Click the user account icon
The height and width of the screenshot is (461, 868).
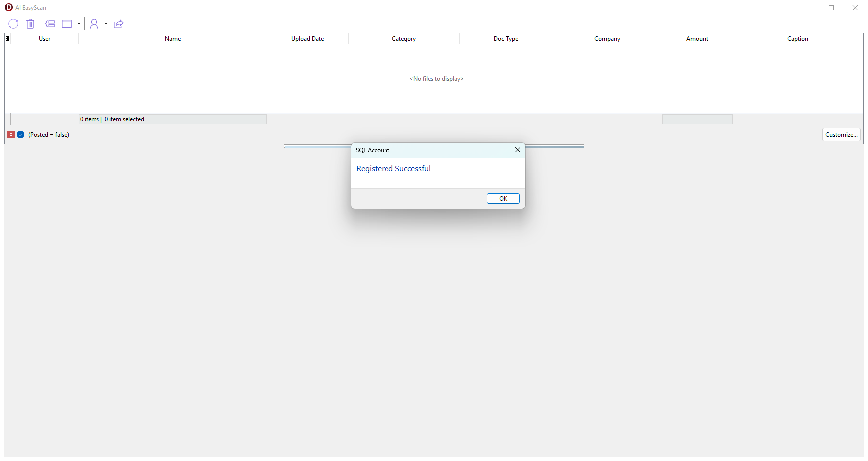tap(94, 24)
